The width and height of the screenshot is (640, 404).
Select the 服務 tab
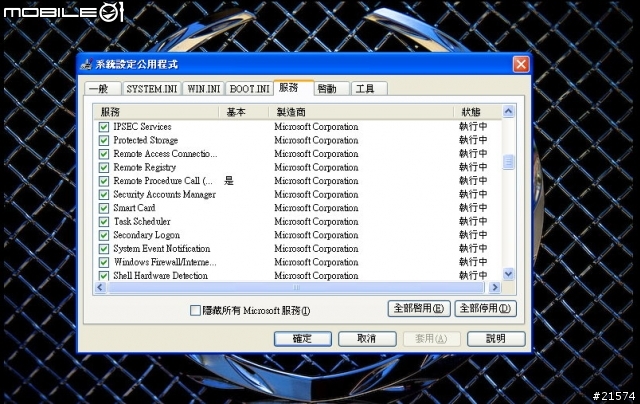point(293,87)
